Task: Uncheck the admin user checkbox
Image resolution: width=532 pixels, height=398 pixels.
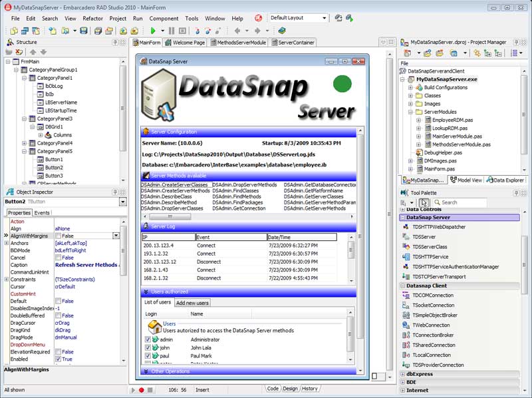Action: point(148,339)
